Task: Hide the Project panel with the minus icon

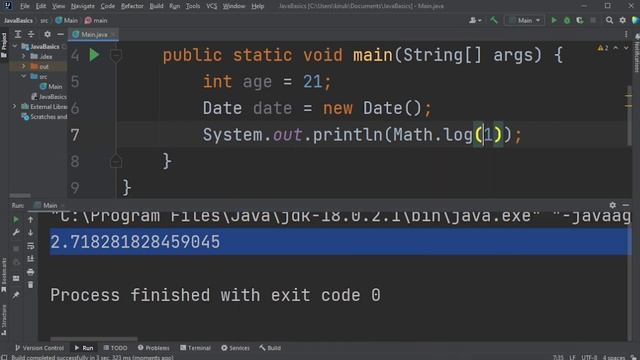Action: click(x=60, y=34)
